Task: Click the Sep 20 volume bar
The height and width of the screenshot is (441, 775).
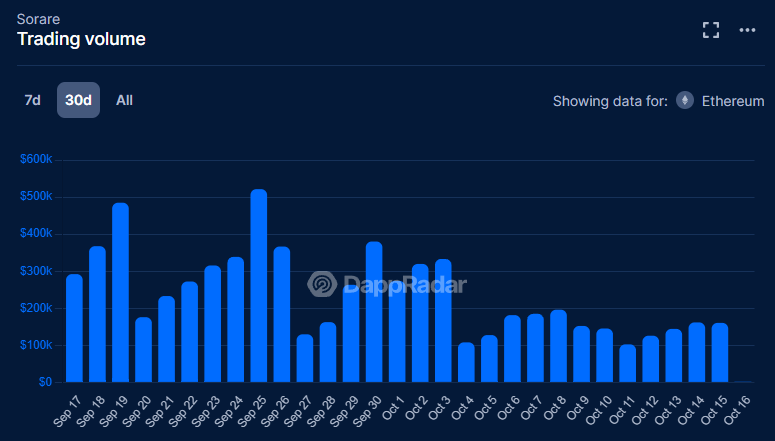Action: tap(144, 350)
